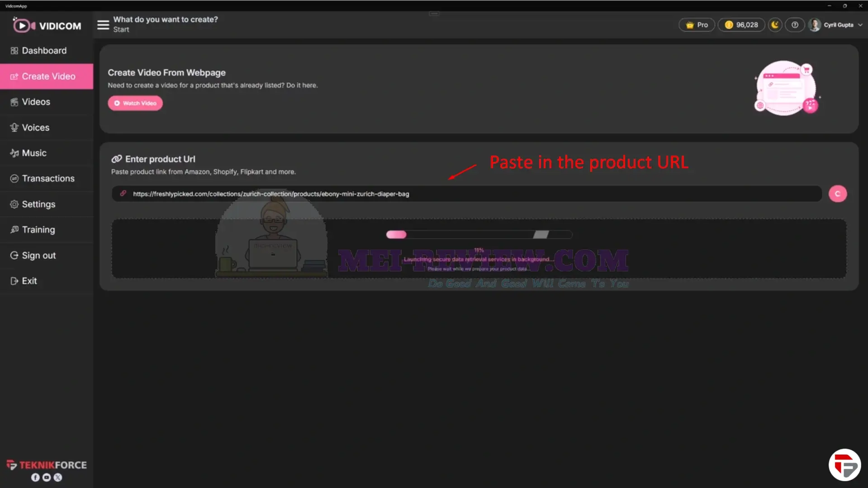Click the "What do you want to create?" title
Image resolution: width=868 pixels, height=488 pixels.
coord(166,19)
